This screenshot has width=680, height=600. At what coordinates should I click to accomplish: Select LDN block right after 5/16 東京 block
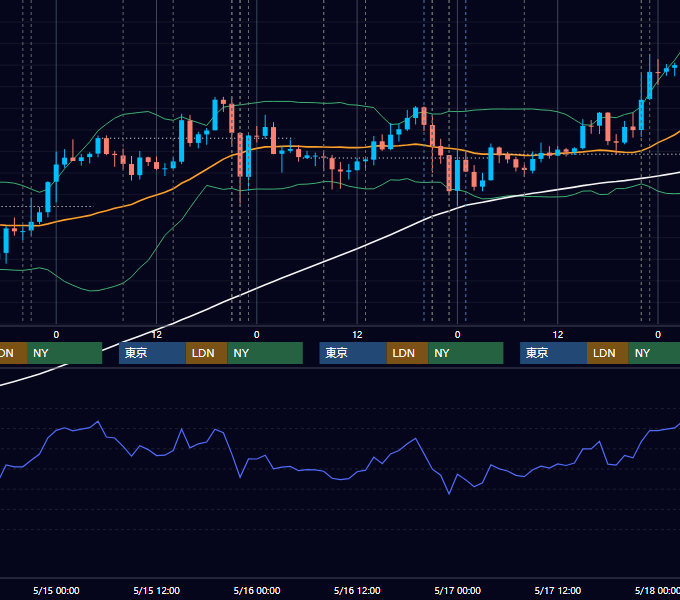click(407, 353)
